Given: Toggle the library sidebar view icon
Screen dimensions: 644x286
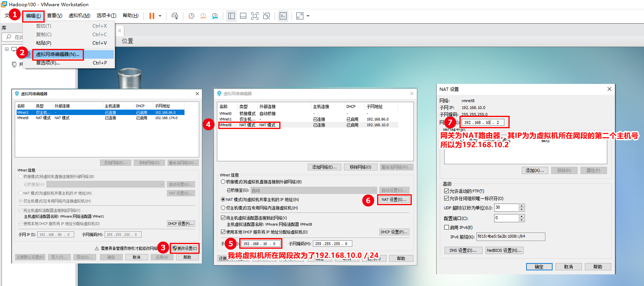Looking at the screenshot, I should (231, 16).
